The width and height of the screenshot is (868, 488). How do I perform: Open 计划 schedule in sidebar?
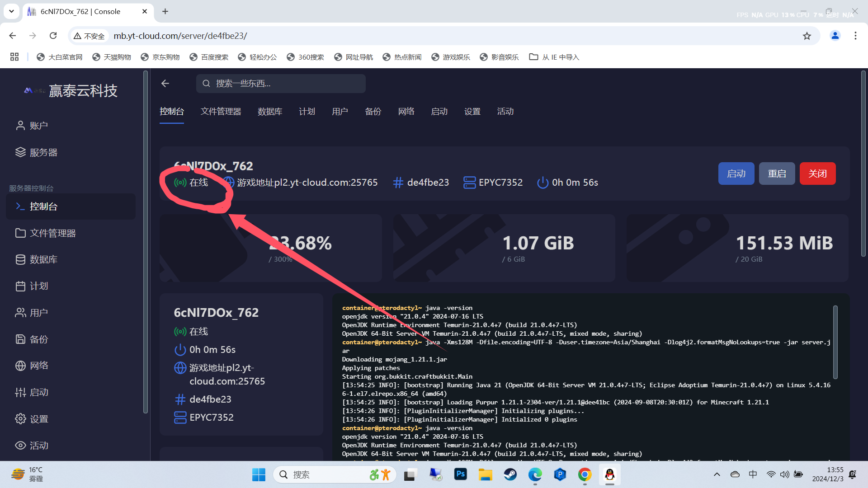click(x=32, y=286)
